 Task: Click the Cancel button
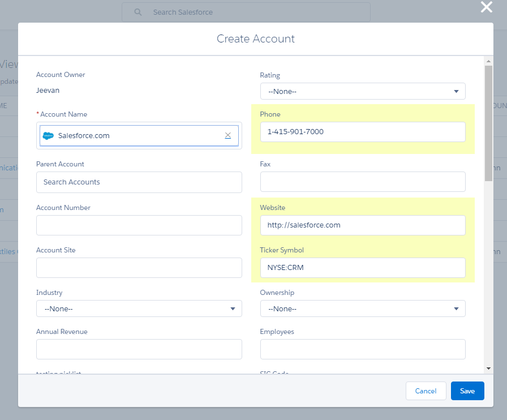[x=426, y=391]
